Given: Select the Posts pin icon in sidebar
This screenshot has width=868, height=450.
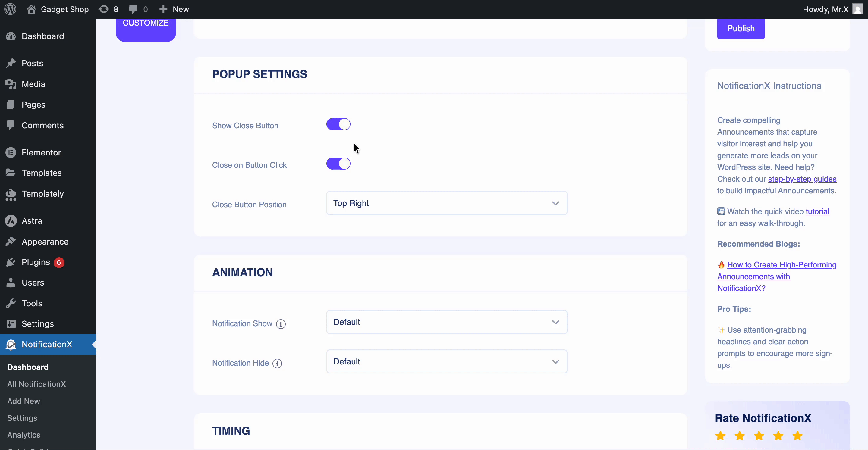Looking at the screenshot, I should [x=11, y=63].
